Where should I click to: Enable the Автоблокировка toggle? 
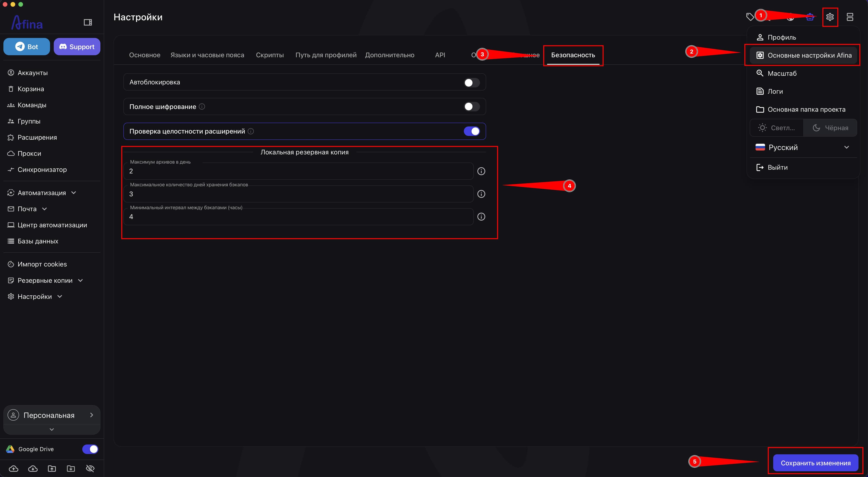471,82
